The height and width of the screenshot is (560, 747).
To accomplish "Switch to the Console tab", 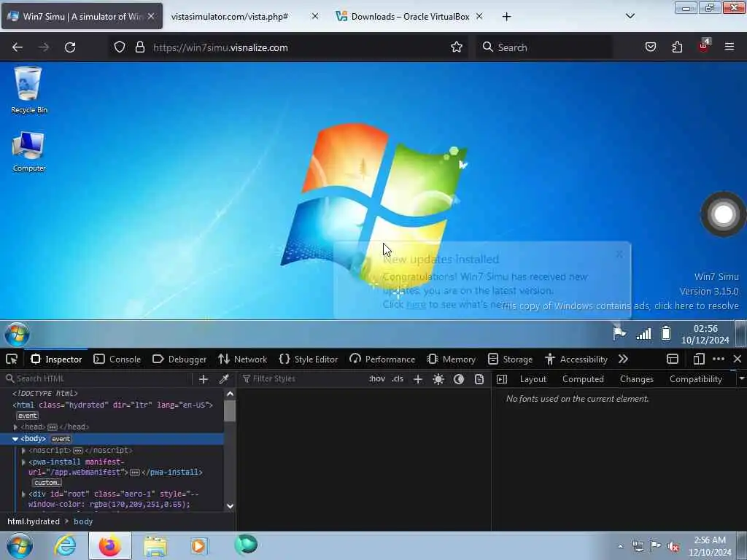I will pyautogui.click(x=117, y=359).
